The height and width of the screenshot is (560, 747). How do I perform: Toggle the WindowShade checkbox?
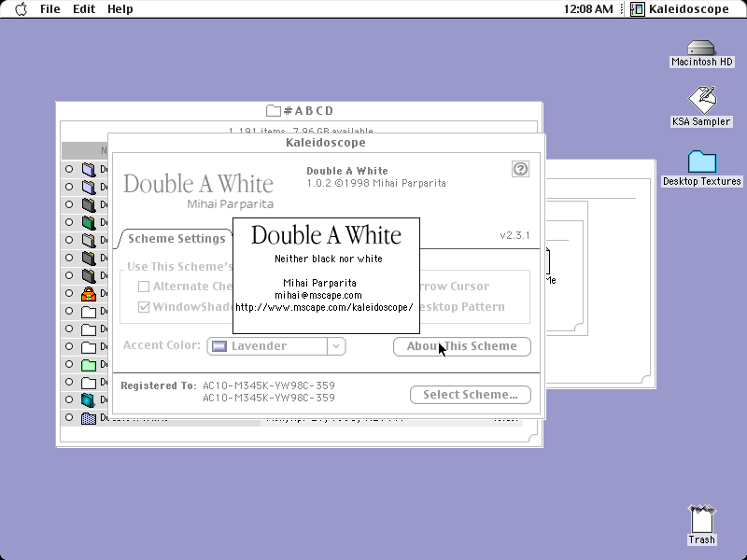point(144,307)
